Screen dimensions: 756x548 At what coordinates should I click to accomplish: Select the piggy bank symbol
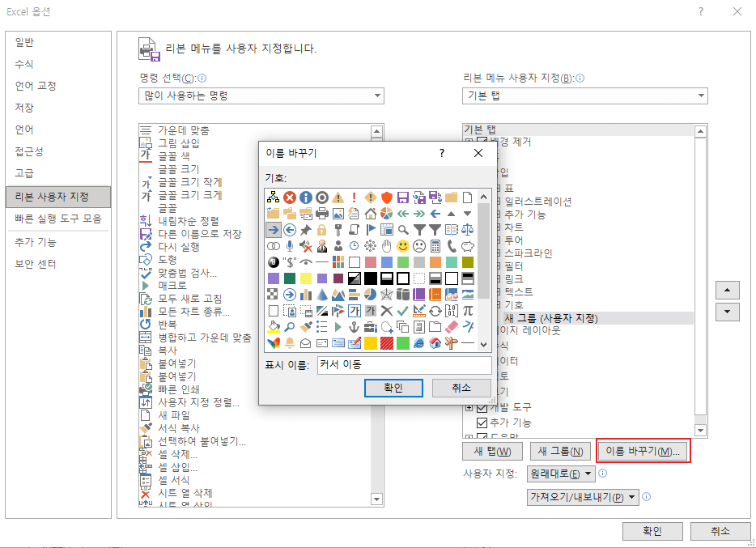[468, 246]
